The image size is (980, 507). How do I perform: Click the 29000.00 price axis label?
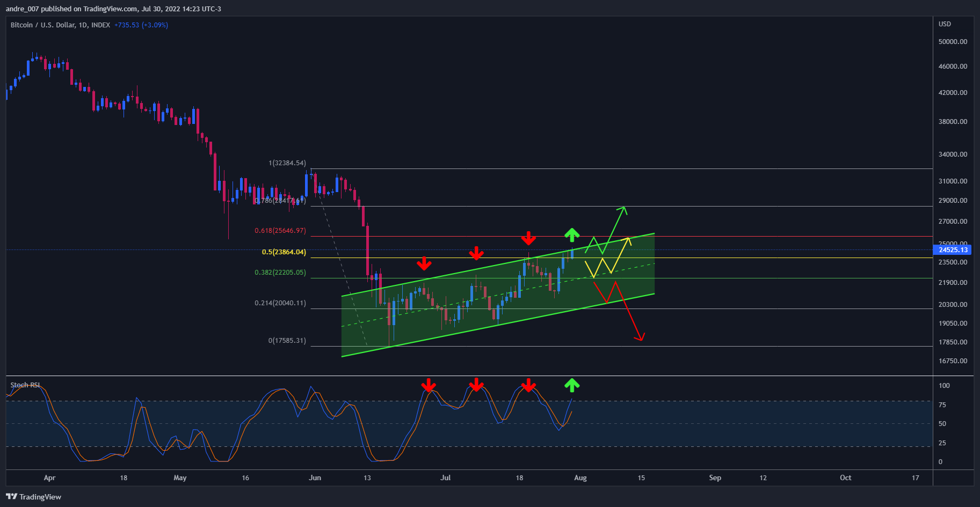(953, 201)
